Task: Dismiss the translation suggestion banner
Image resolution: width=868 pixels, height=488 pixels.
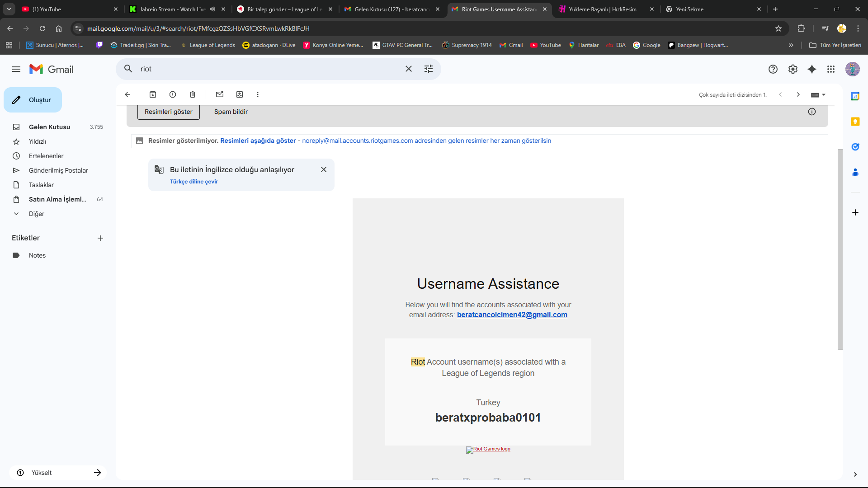Action: click(324, 169)
